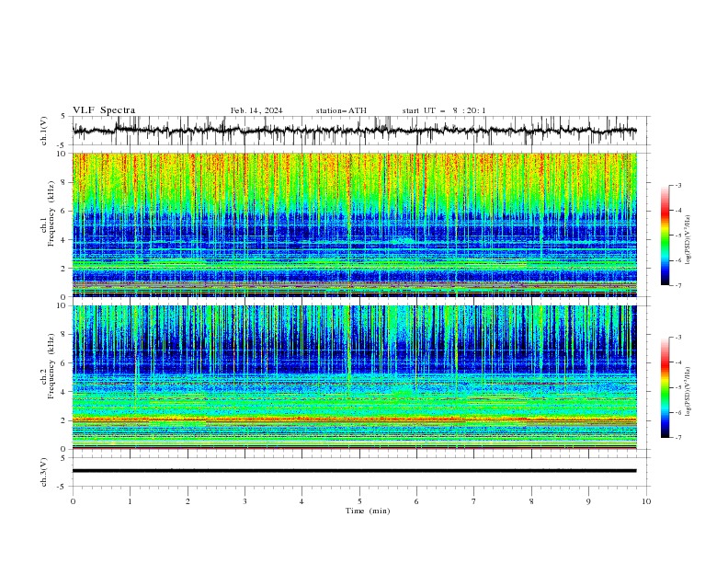Click the "1" minute tick label

130,501
